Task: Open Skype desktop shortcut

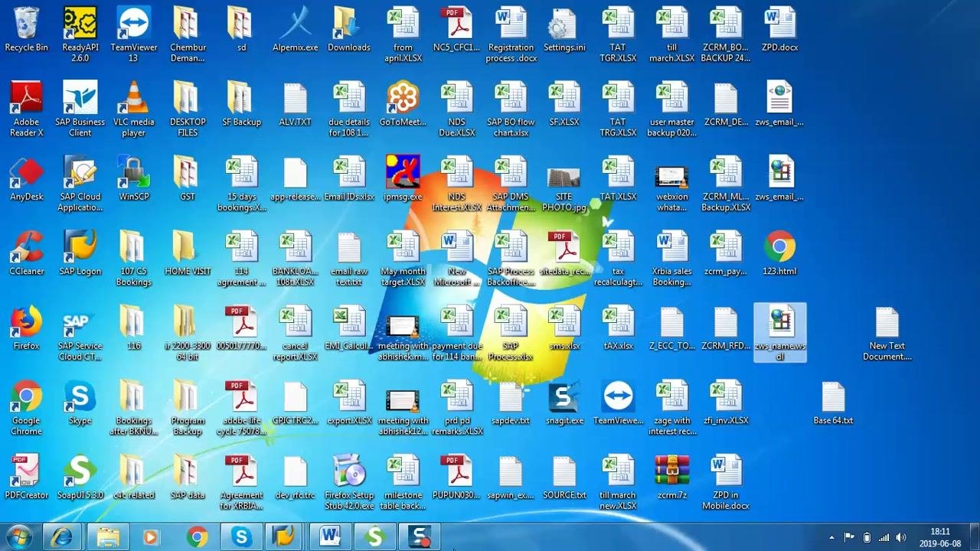Action: pyautogui.click(x=80, y=403)
